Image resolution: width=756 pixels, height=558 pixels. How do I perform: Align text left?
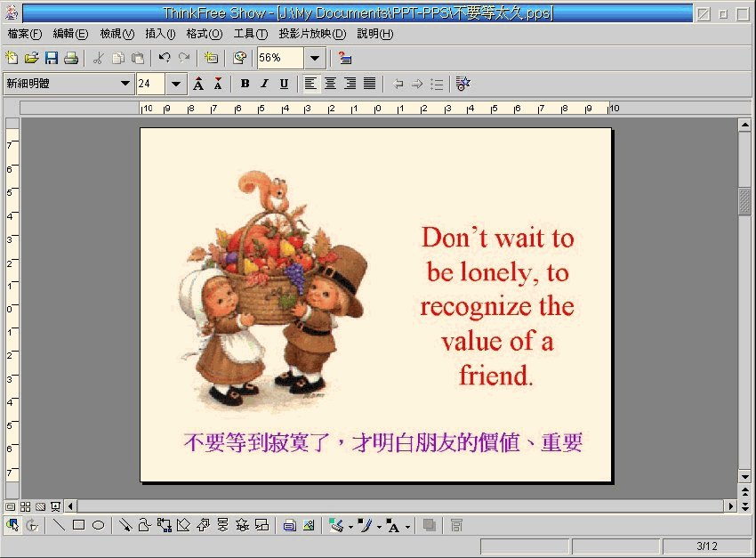310,84
